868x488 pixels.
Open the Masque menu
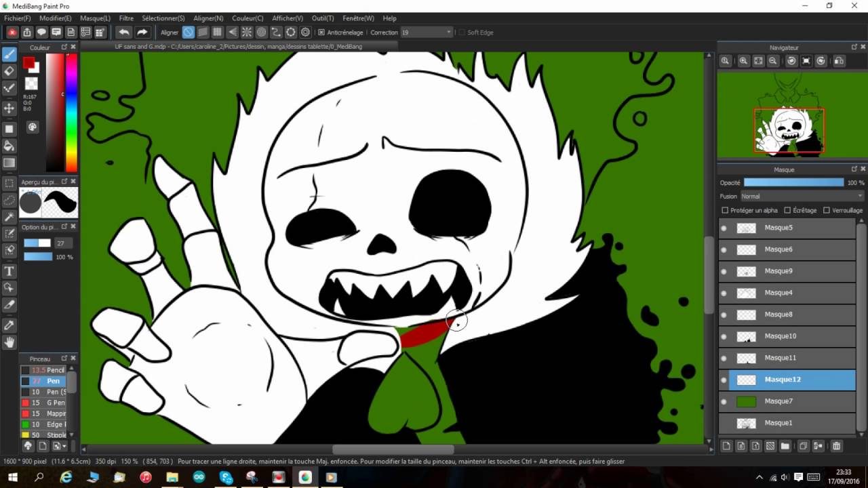pos(95,18)
